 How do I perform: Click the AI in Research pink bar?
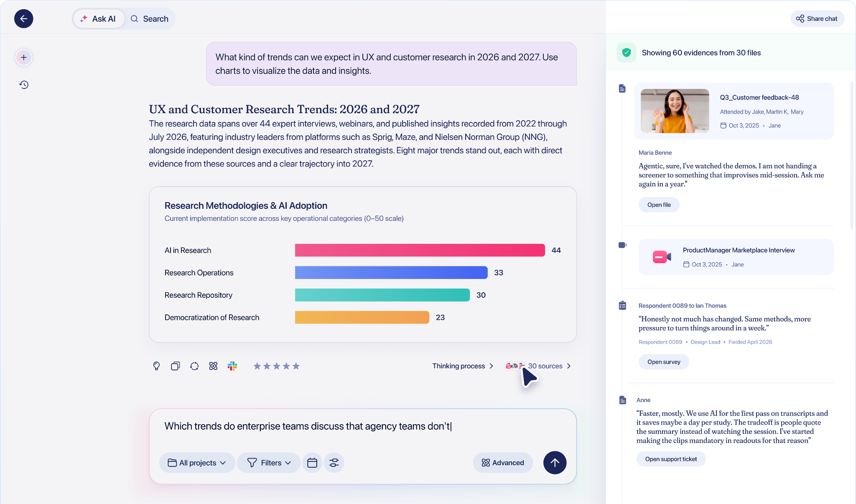(x=420, y=250)
